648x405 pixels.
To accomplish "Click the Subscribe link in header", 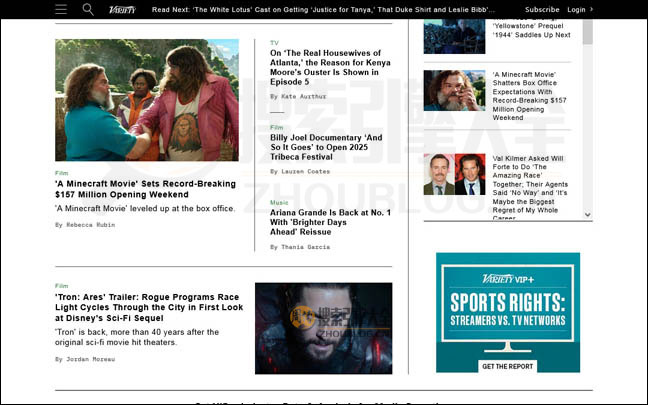I will point(542,10).
